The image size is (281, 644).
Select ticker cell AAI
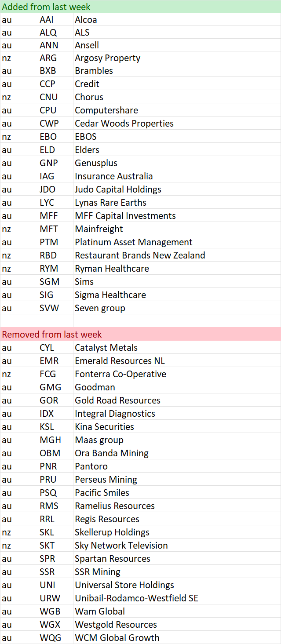(55, 19)
